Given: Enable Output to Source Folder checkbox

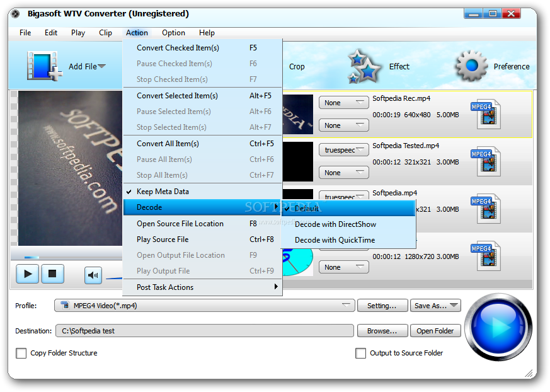Looking at the screenshot, I should 360,353.
